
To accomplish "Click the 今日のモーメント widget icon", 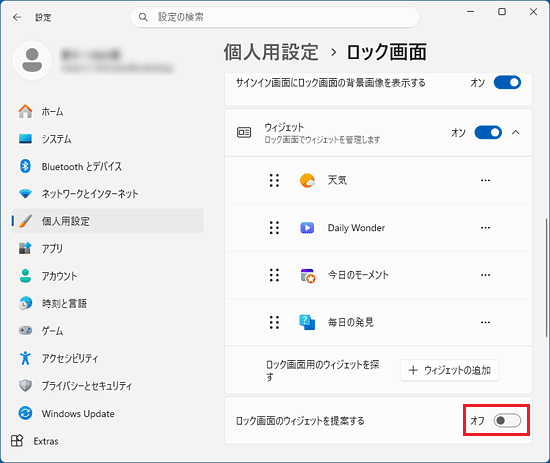I will tap(308, 275).
